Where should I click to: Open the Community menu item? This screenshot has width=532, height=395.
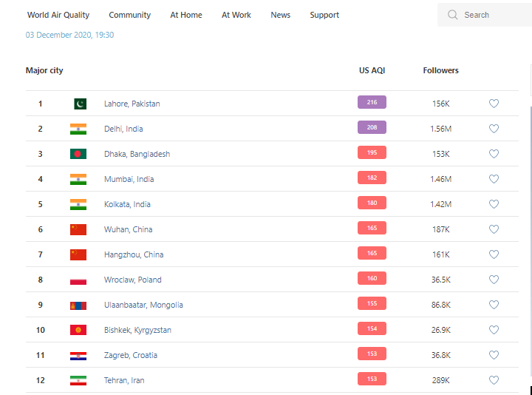(x=129, y=15)
